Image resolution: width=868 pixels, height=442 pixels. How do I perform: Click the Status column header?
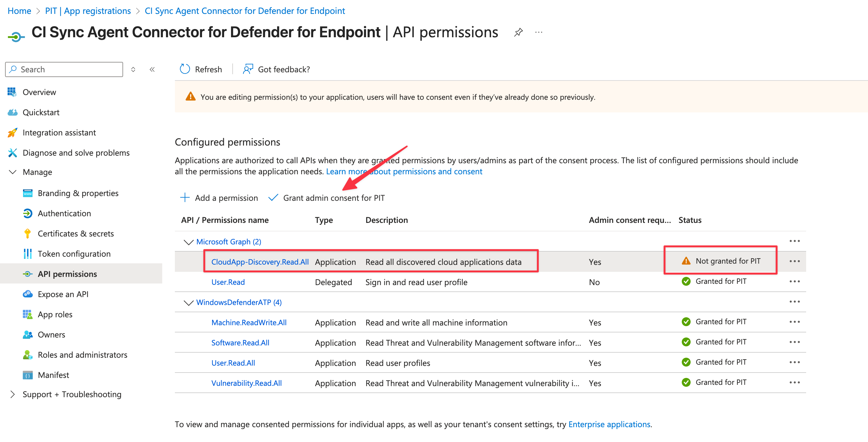click(690, 220)
